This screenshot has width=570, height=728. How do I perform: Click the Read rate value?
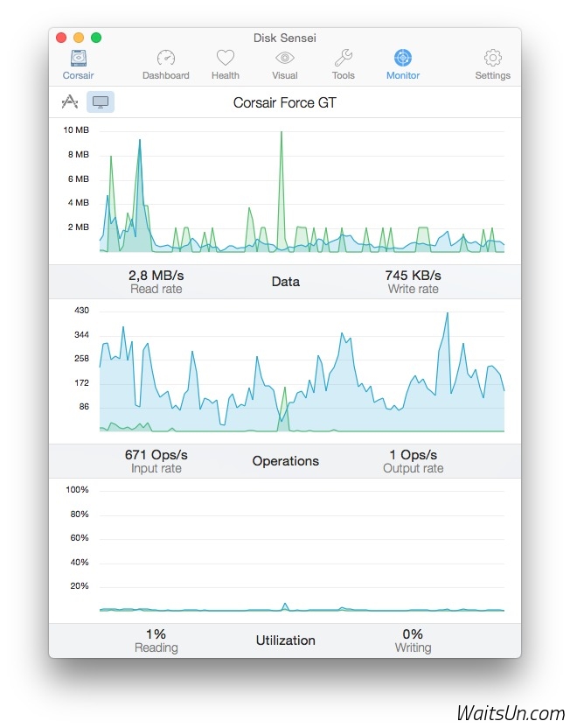[x=156, y=276]
